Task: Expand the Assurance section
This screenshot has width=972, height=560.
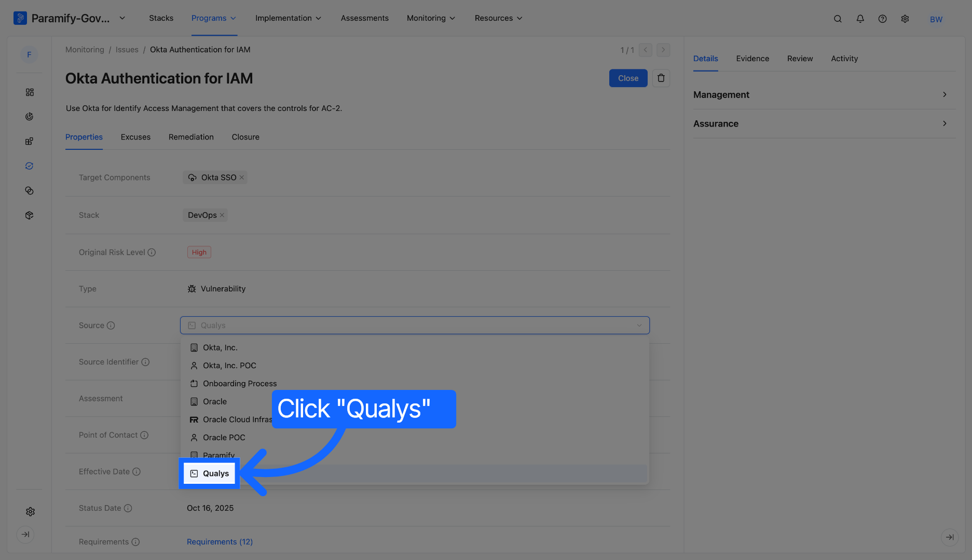Action: tap(824, 124)
